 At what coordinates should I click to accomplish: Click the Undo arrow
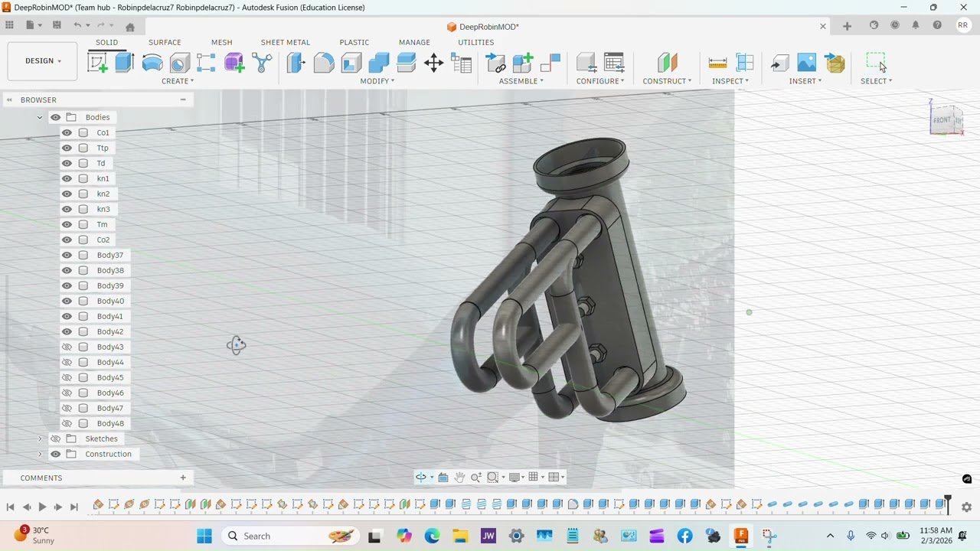[77, 25]
